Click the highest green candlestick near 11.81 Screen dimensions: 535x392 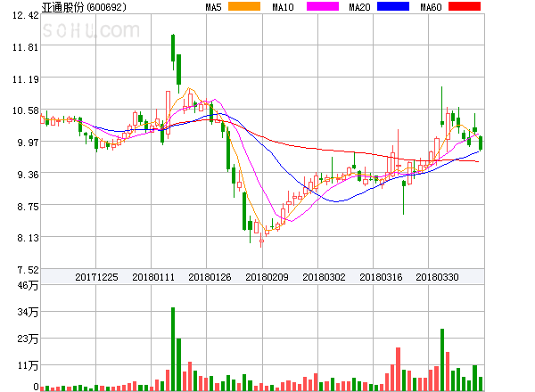(x=173, y=52)
